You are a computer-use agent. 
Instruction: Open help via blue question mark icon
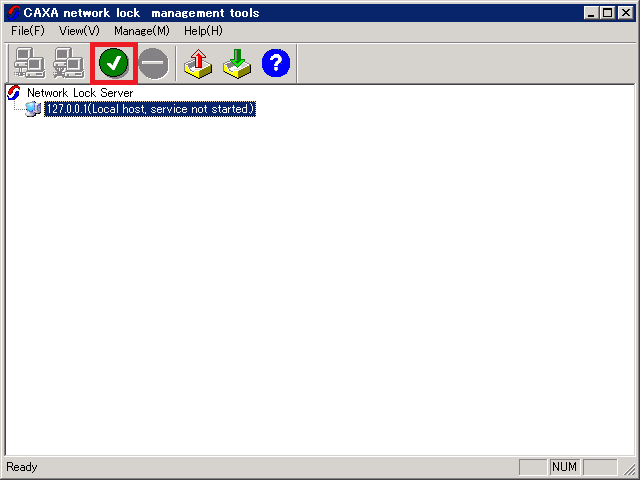(276, 64)
